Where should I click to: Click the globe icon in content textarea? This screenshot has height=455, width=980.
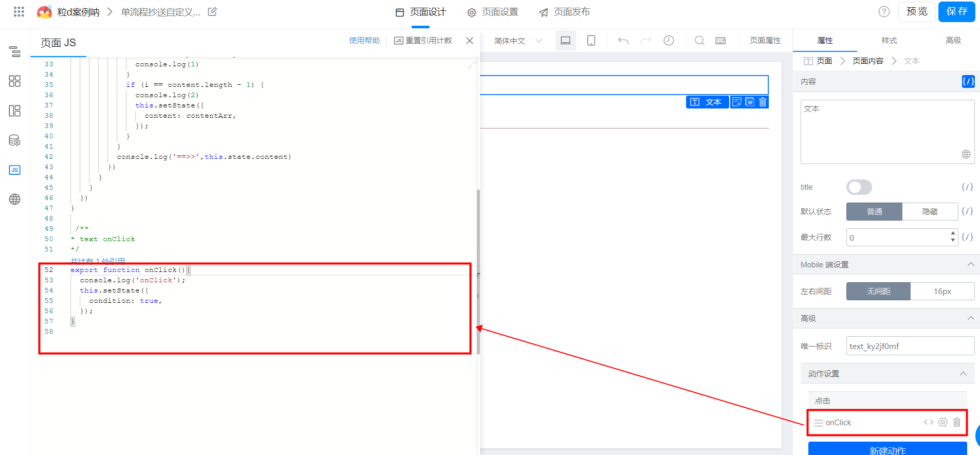tap(966, 154)
